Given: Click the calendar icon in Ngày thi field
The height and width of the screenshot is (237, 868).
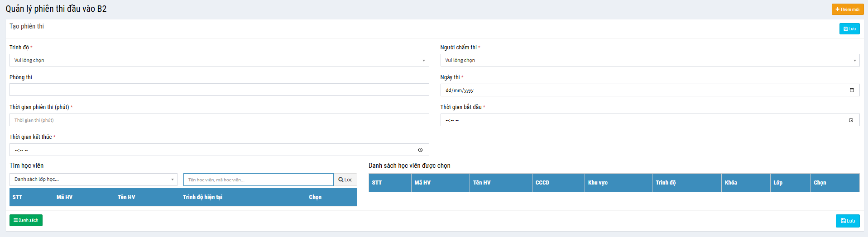Looking at the screenshot, I should coord(852,90).
